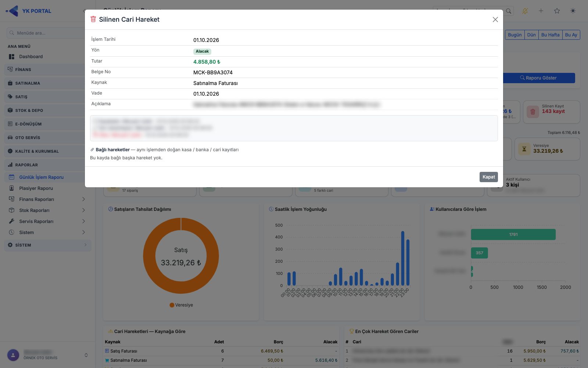Viewport: 588px width, 368px height.
Task: Expand Stok Raporları chevron
Action: pos(83,210)
